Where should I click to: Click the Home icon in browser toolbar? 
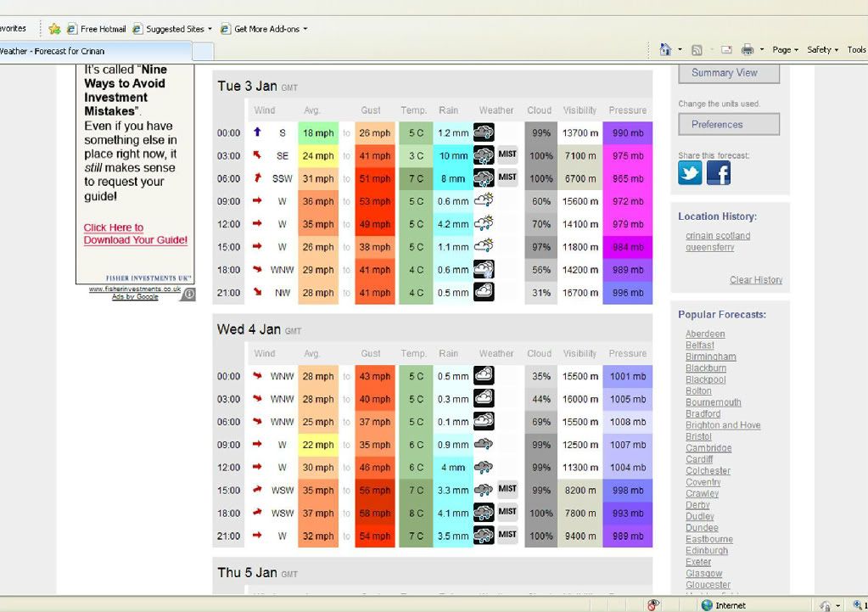coord(666,50)
